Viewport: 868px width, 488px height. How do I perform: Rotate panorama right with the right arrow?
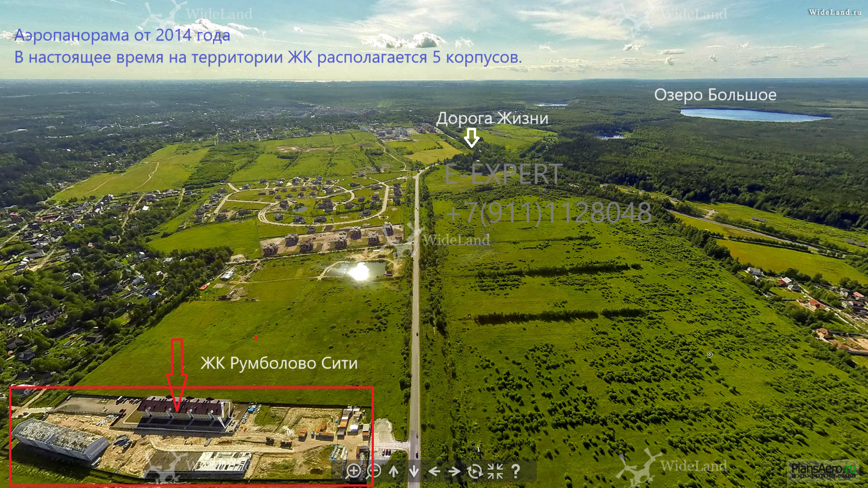coord(454,471)
